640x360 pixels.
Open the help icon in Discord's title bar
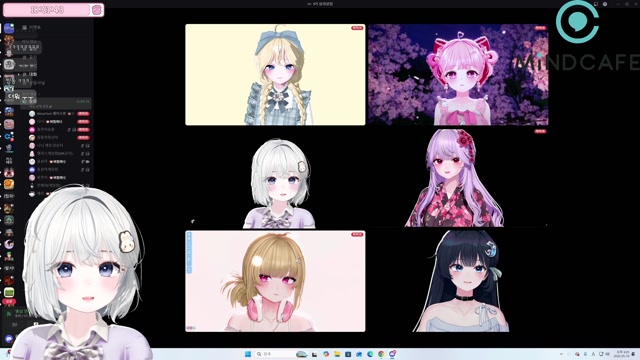pyautogui.click(x=605, y=4)
